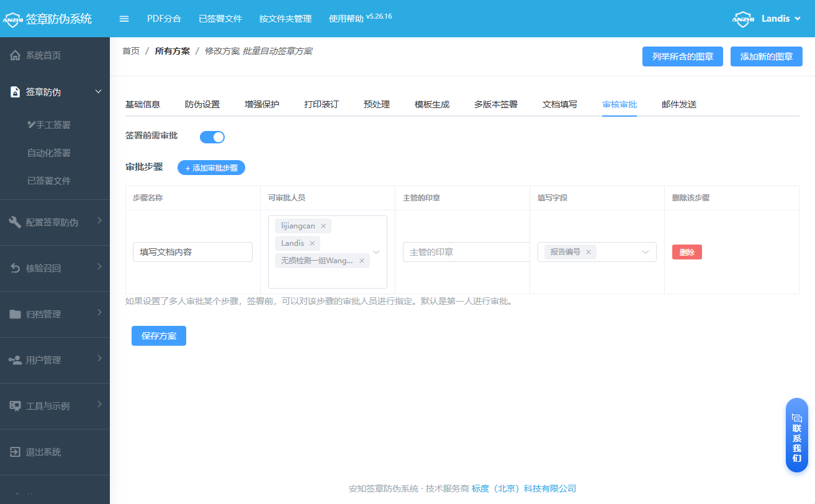
Task: Click 添加新的图章 button
Action: pyautogui.click(x=766, y=56)
